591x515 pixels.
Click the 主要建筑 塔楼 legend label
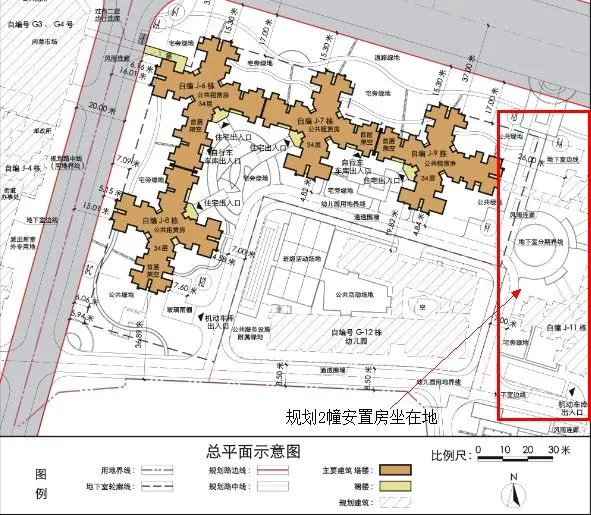(x=348, y=471)
